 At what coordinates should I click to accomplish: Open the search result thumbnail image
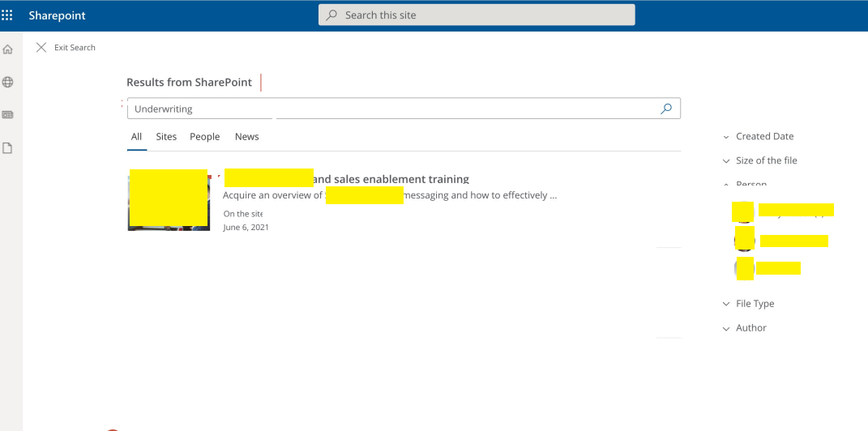(x=169, y=200)
